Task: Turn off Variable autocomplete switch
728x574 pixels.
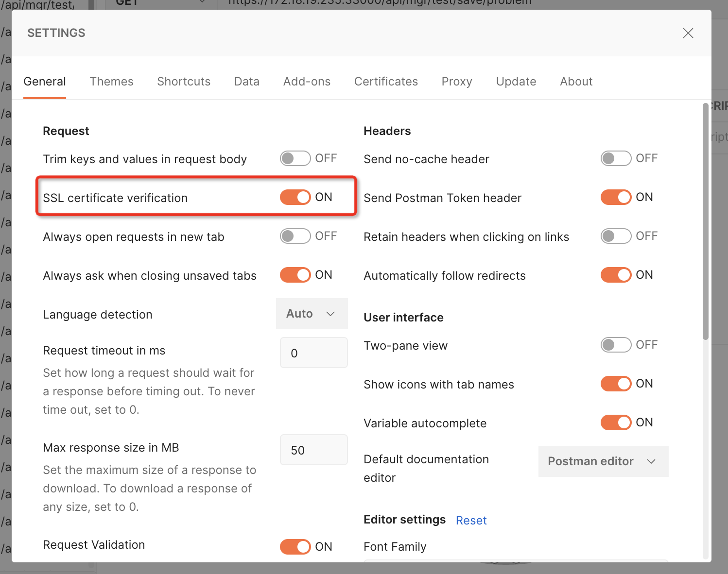Action: (616, 422)
